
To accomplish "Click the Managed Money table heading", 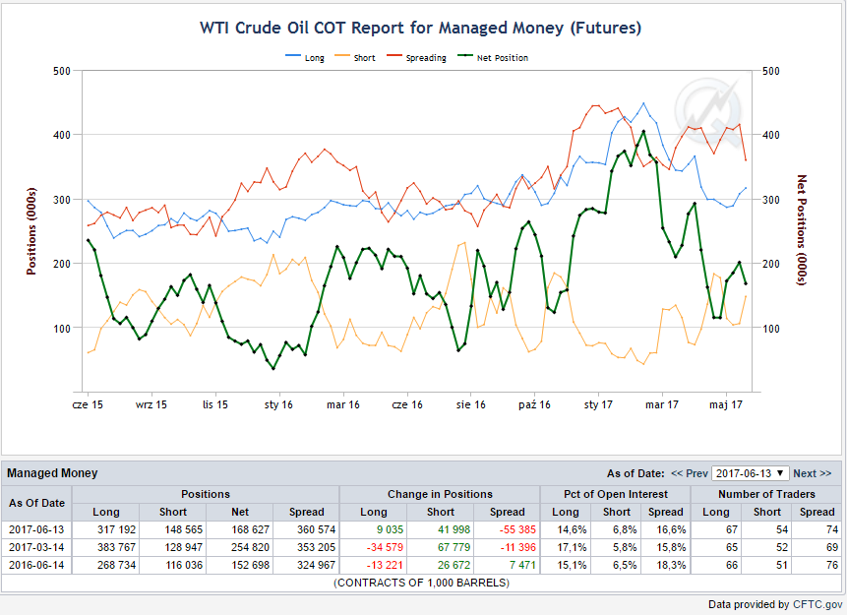I will (52, 473).
